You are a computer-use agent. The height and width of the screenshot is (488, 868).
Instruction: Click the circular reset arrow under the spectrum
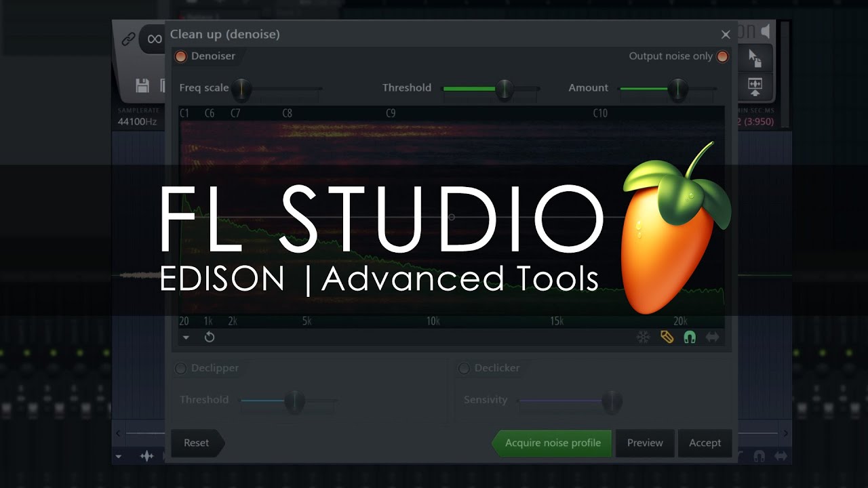tap(210, 337)
